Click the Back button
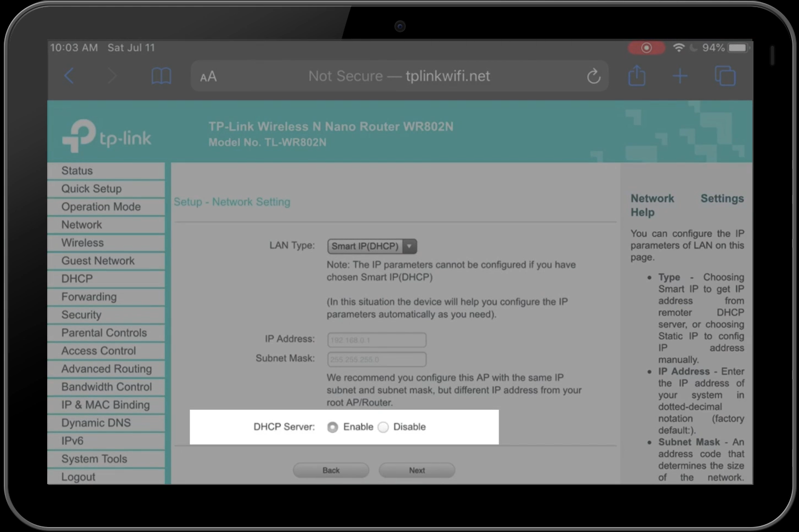The height and width of the screenshot is (532, 799). 331,470
